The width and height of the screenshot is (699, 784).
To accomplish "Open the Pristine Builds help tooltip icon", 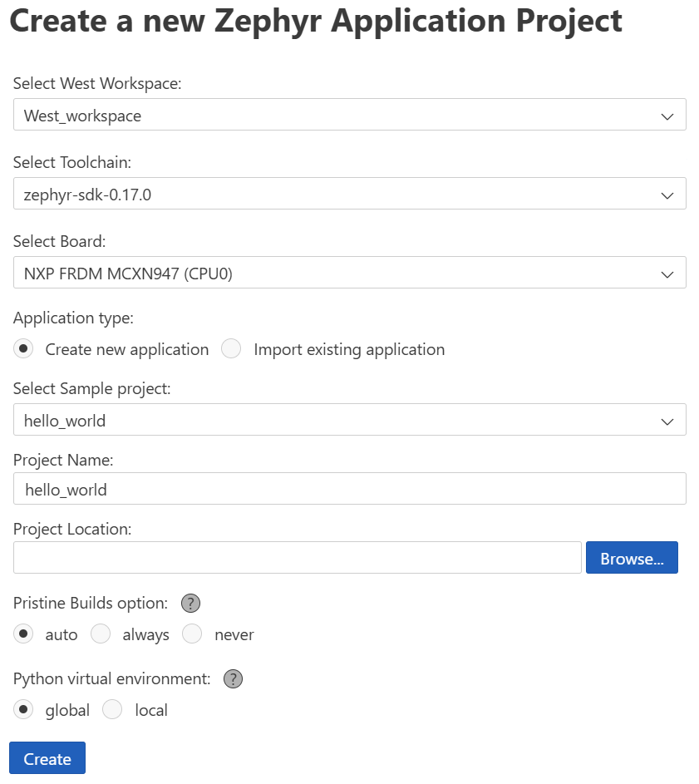I will coord(190,603).
